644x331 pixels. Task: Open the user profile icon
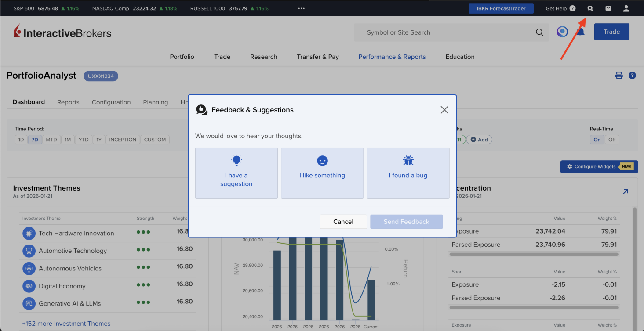click(x=626, y=8)
